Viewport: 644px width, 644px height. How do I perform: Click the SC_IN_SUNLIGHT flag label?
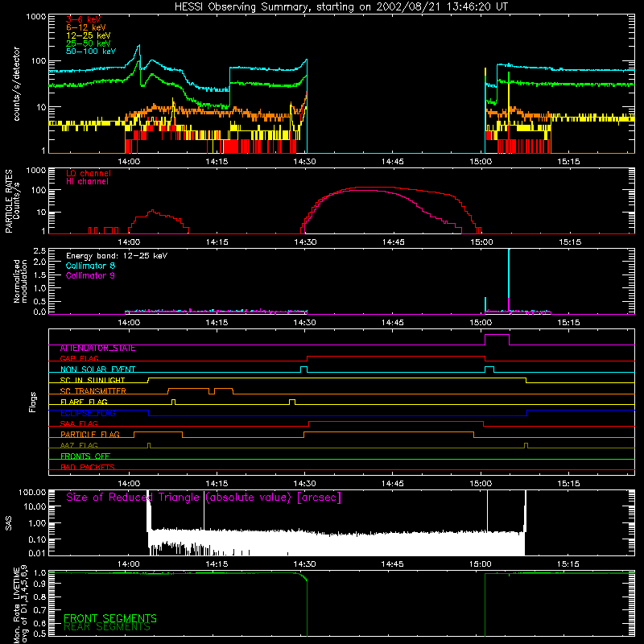point(93,380)
